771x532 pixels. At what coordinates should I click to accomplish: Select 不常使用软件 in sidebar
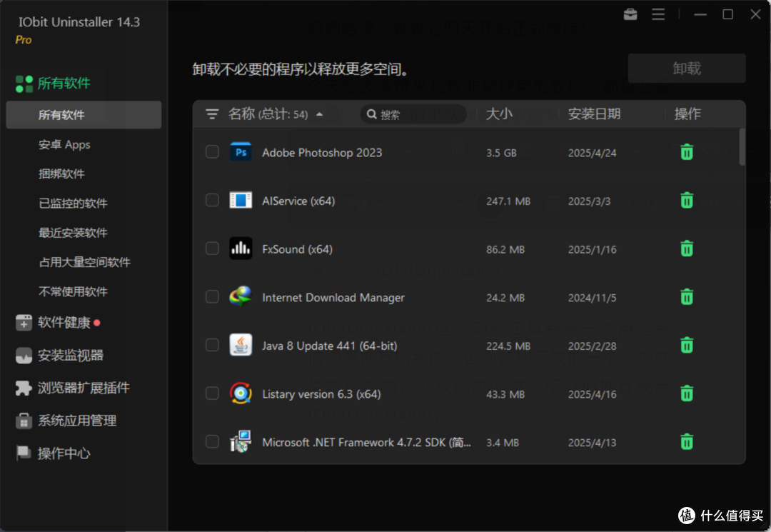pos(73,292)
